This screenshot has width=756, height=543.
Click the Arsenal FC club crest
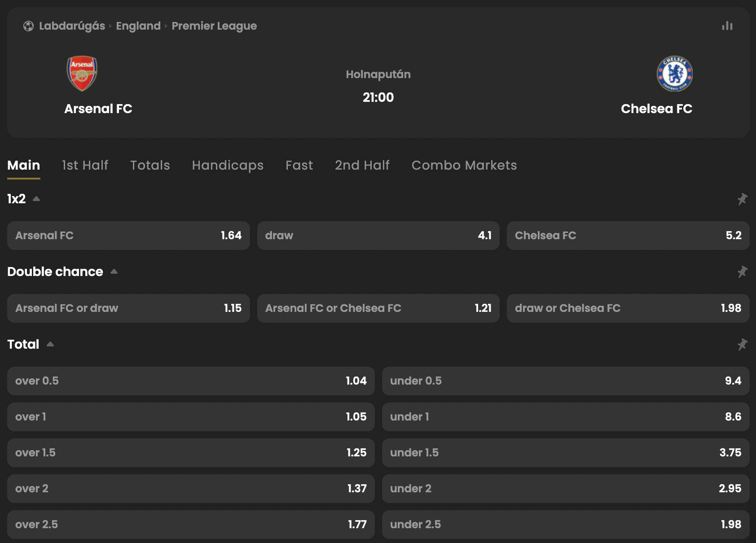tap(82, 74)
